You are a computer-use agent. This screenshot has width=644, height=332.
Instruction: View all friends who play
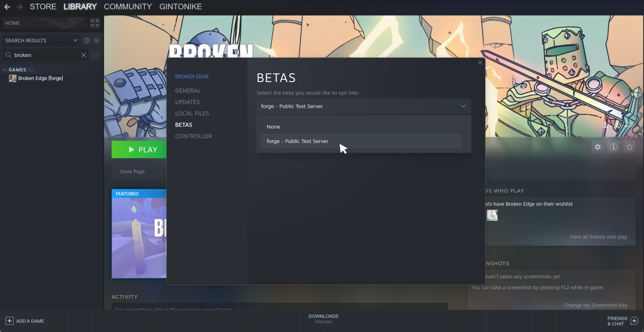point(598,237)
